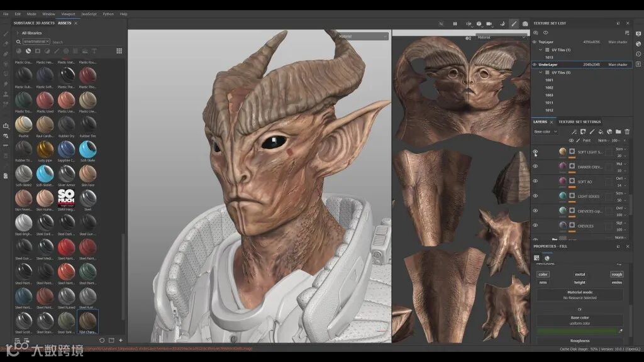Import resource via folder icon under assets
Screen dimensions: 644x362
coord(111,340)
